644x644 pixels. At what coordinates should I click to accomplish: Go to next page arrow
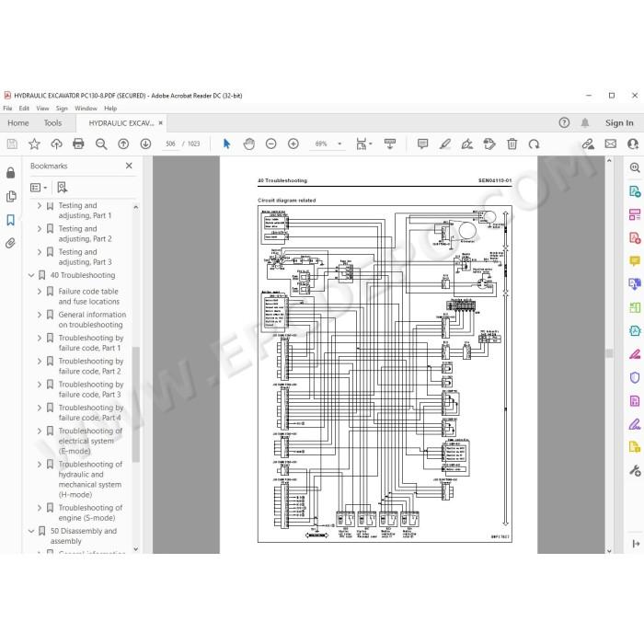coord(145,144)
